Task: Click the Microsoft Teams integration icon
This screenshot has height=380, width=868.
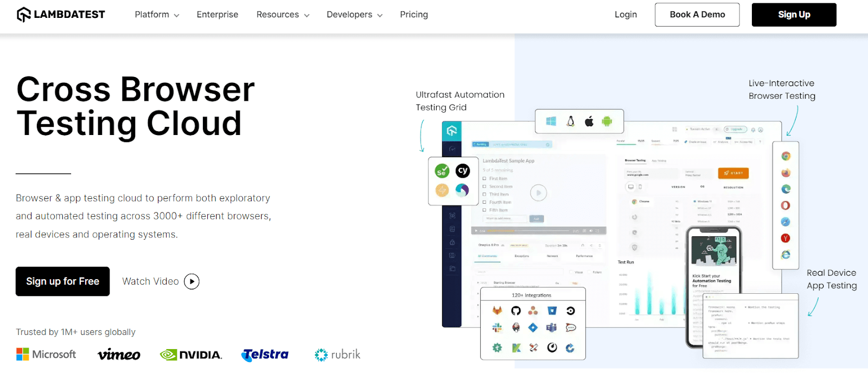Action: click(x=552, y=327)
